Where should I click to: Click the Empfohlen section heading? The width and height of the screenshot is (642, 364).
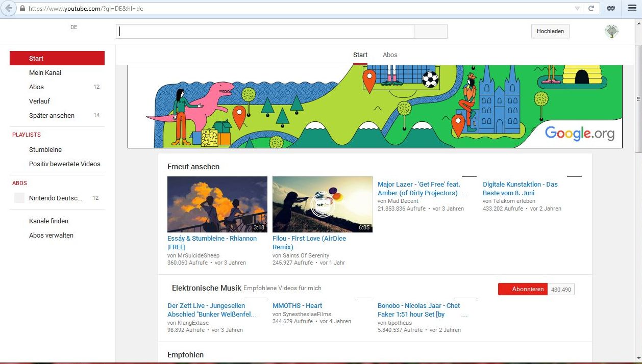point(185,355)
